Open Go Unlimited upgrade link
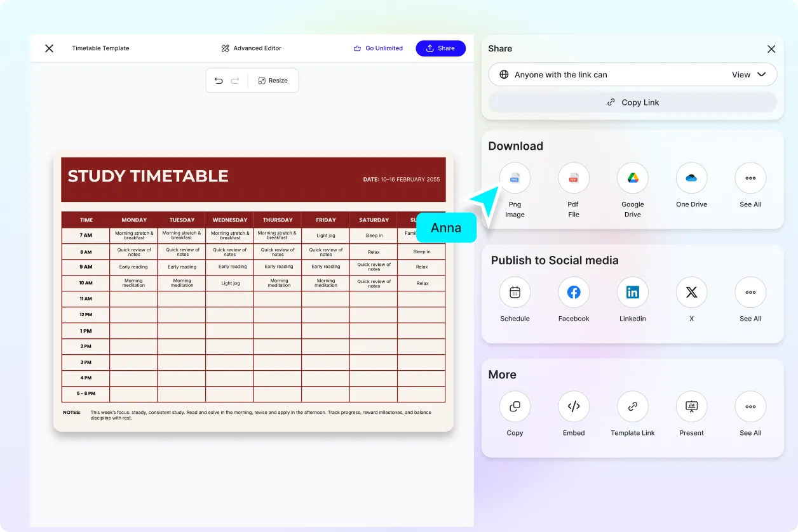Image resolution: width=798 pixels, height=532 pixels. [378, 48]
